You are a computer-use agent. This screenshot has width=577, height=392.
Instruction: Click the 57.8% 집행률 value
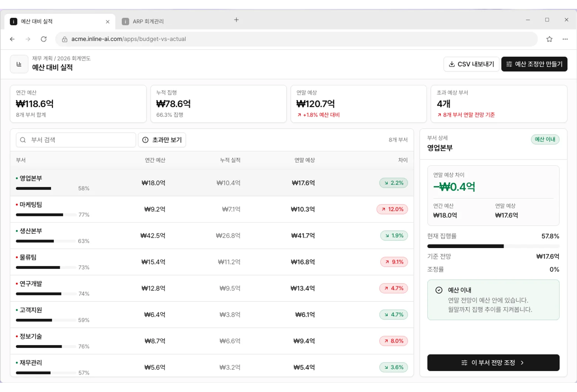click(550, 236)
